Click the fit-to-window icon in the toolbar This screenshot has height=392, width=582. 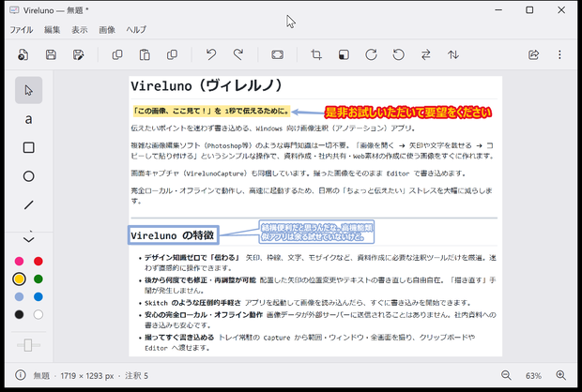coord(277,54)
